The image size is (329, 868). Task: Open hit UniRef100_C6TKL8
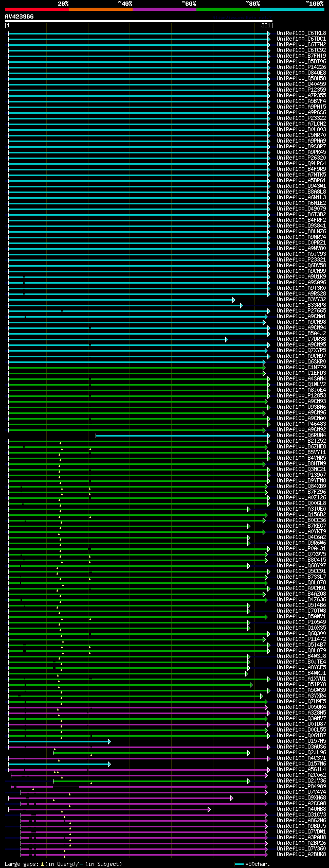click(301, 33)
